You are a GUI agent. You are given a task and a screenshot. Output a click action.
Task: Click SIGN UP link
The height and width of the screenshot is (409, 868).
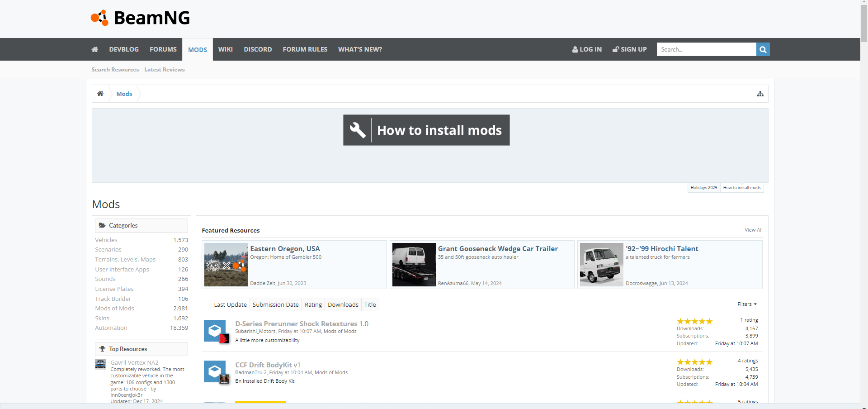click(629, 49)
